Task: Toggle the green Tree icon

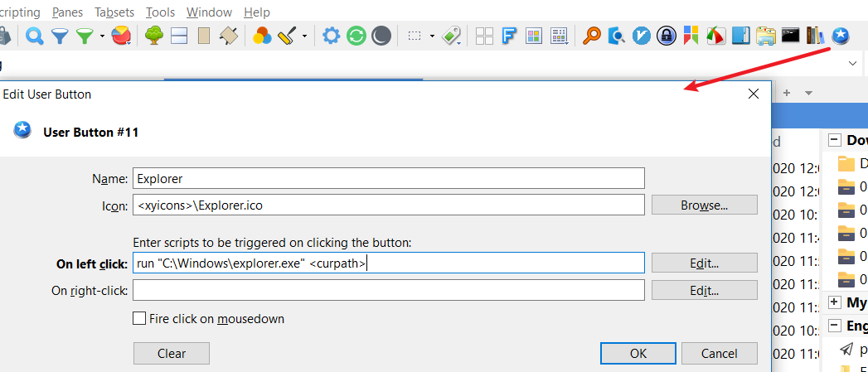Action: [x=153, y=36]
